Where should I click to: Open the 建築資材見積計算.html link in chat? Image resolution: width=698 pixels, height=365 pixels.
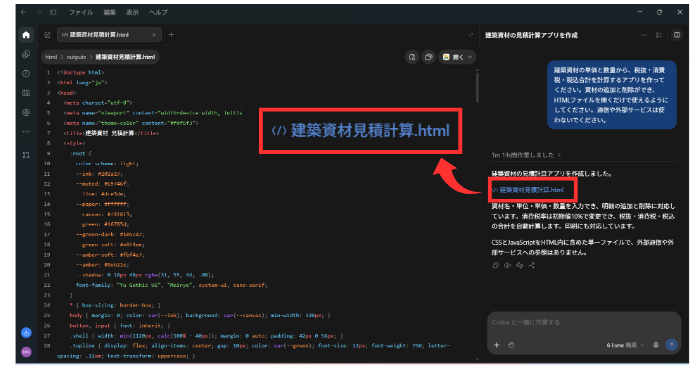(528, 190)
